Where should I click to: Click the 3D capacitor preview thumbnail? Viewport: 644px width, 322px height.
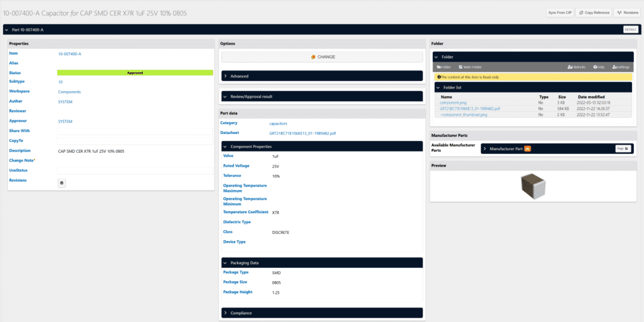(x=531, y=184)
